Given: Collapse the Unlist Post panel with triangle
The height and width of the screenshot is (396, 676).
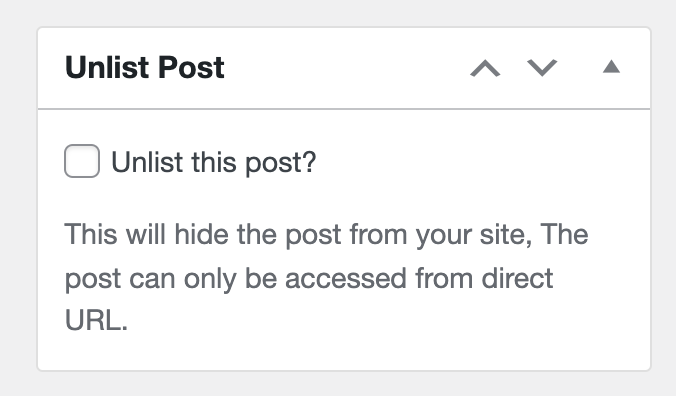Looking at the screenshot, I should [x=611, y=67].
